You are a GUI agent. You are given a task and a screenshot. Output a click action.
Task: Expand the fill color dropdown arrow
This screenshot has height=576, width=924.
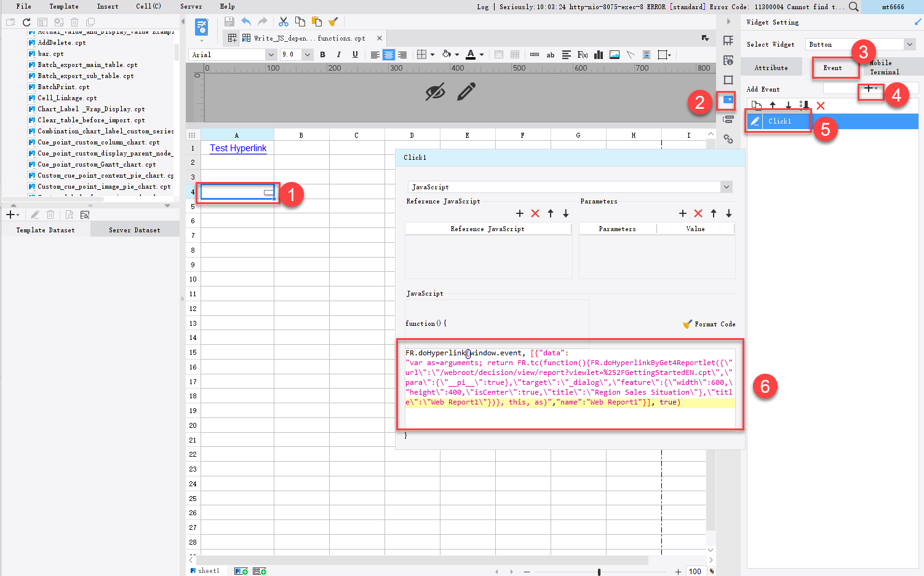click(457, 55)
